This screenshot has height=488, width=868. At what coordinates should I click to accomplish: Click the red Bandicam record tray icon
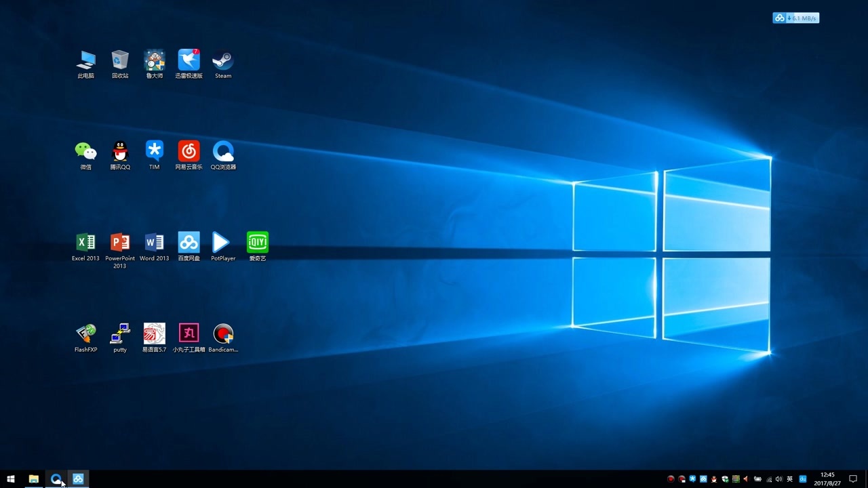pyautogui.click(x=671, y=479)
